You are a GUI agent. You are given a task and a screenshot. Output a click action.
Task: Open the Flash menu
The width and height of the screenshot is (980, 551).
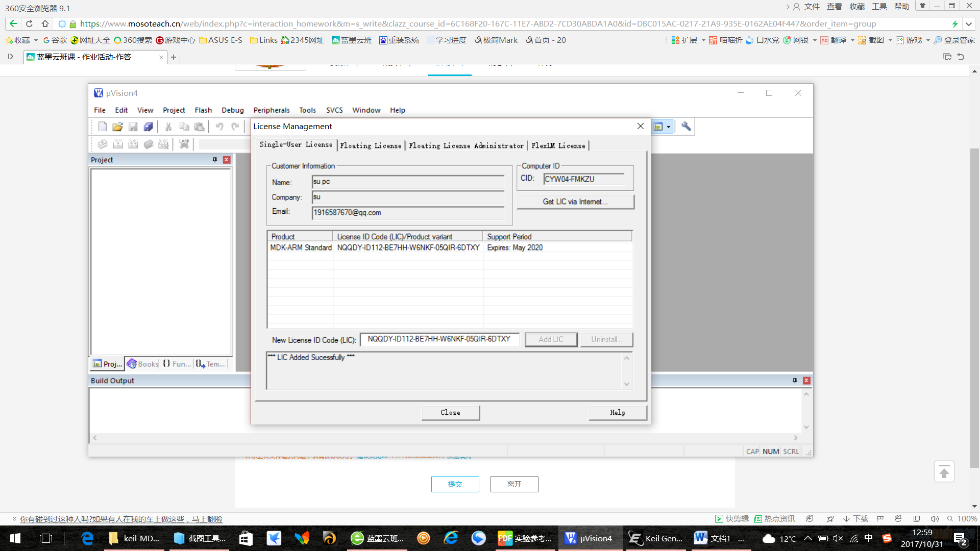tap(203, 110)
